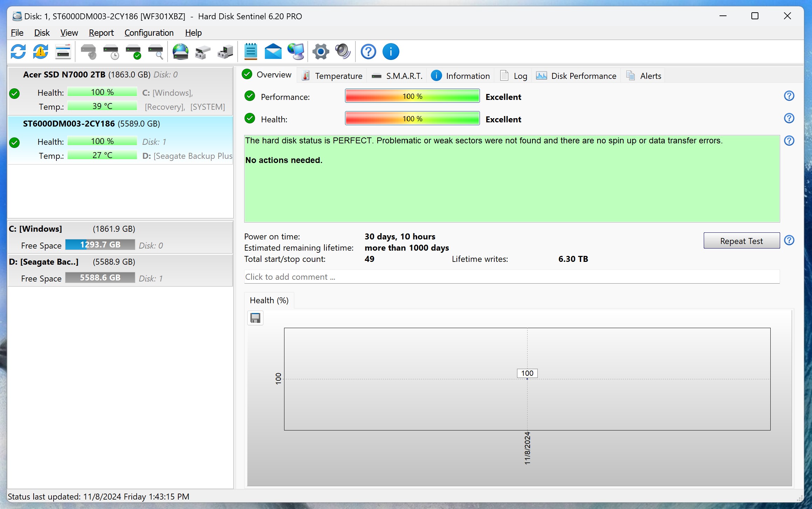Select the C: [Windows] partition row
Image resolution: width=812 pixels, height=509 pixels.
point(121,237)
